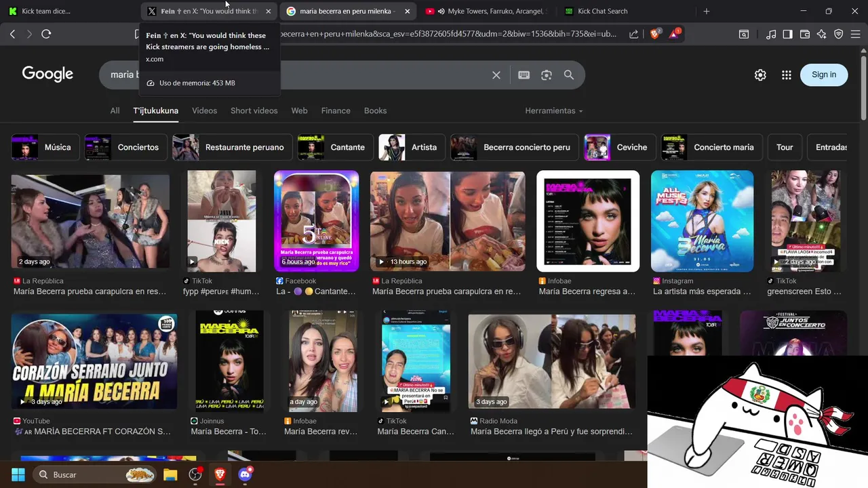Viewport: 868px width, 488px height.
Task: Open a new browser tab
Action: [706, 11]
